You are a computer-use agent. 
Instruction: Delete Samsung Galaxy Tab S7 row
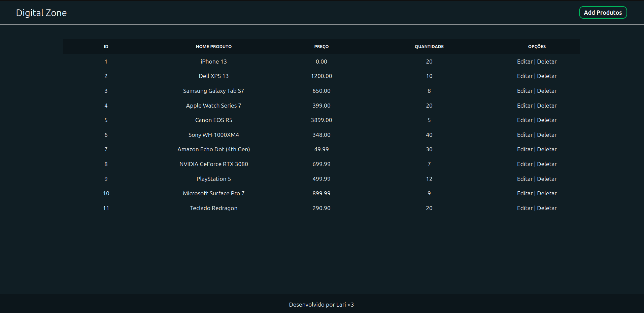click(547, 91)
